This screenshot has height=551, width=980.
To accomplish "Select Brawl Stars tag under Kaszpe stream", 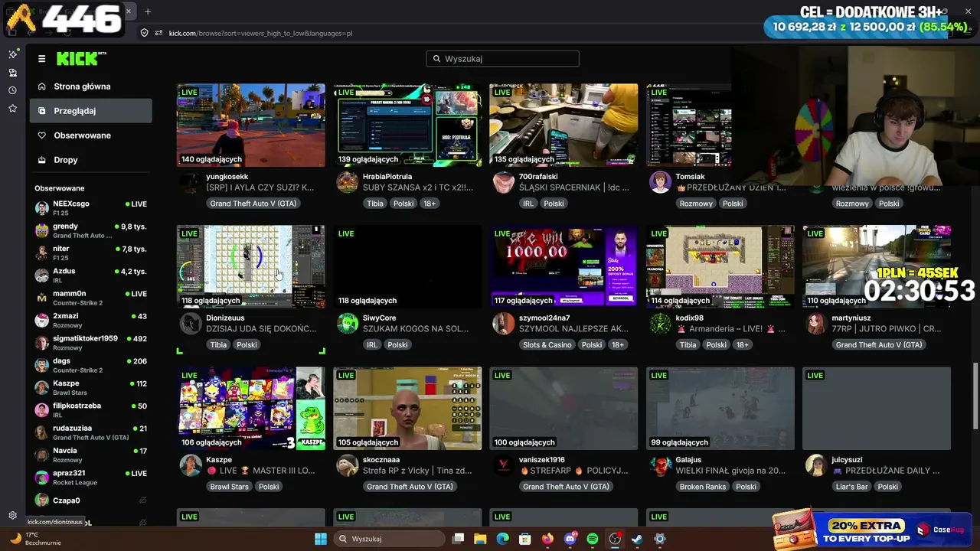I will coord(230,487).
